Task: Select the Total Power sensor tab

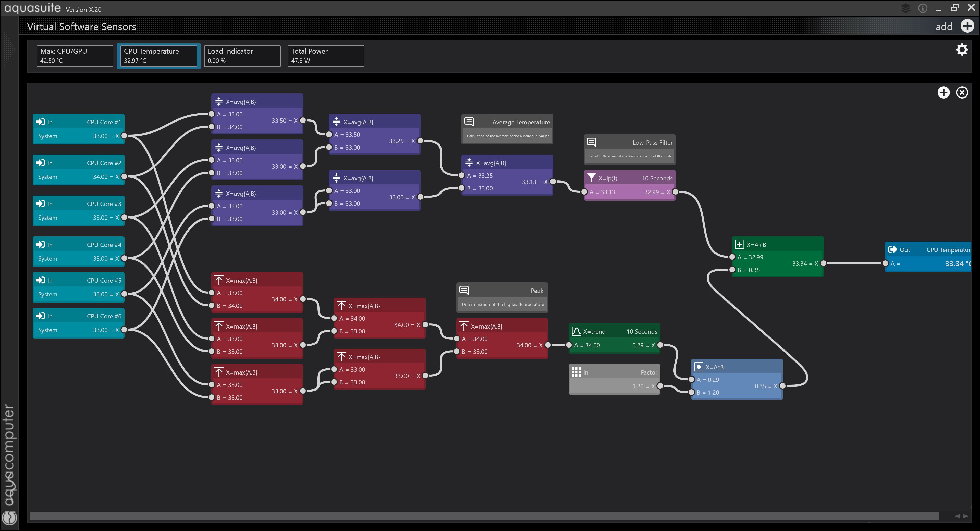Action: 326,56
